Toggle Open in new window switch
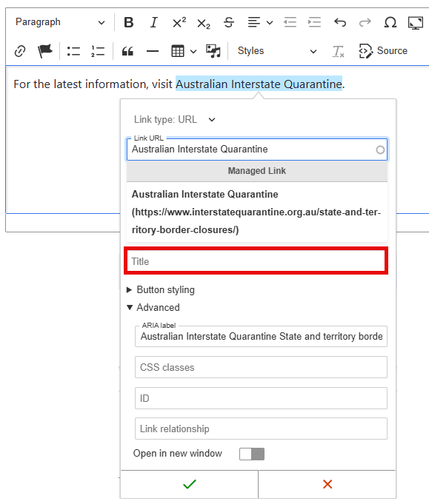Screen dimensions: 429x504 [252, 454]
